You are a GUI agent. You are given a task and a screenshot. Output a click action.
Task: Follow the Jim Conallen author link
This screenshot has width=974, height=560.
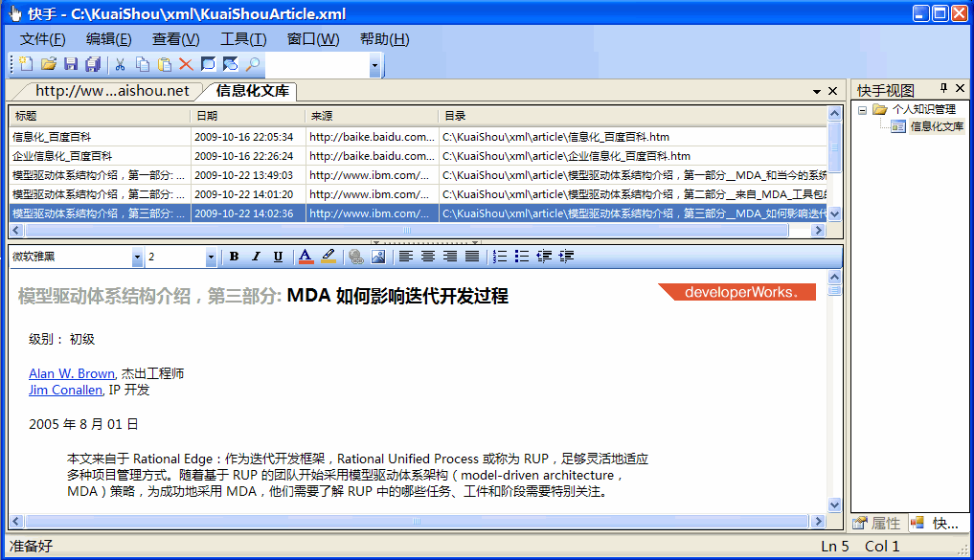click(65, 390)
